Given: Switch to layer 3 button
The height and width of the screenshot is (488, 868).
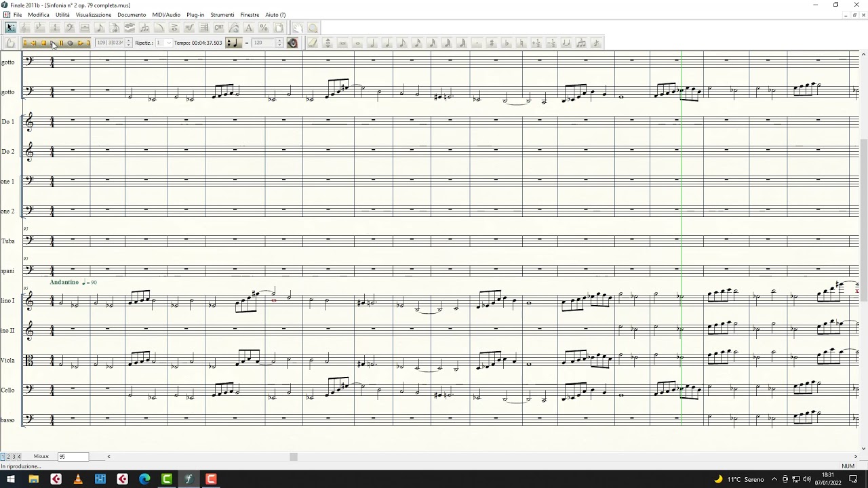Looking at the screenshot, I should pyautogui.click(x=14, y=457).
